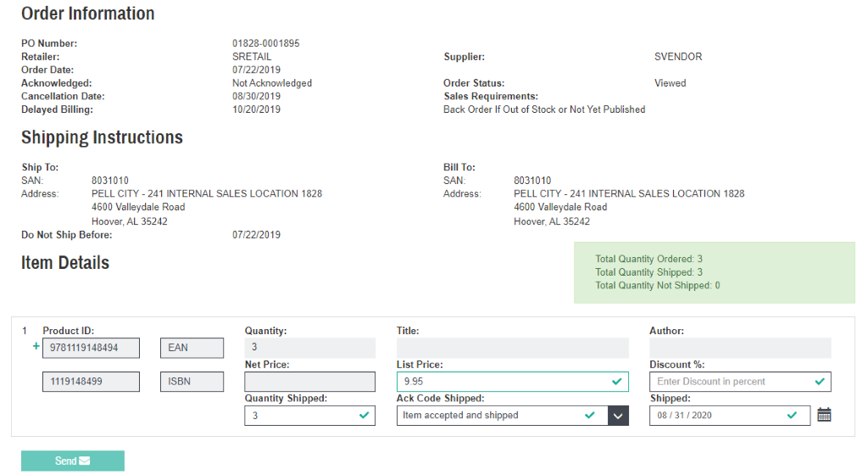
Task: Click the Enter Discount in percent field
Action: pyautogui.click(x=729, y=382)
